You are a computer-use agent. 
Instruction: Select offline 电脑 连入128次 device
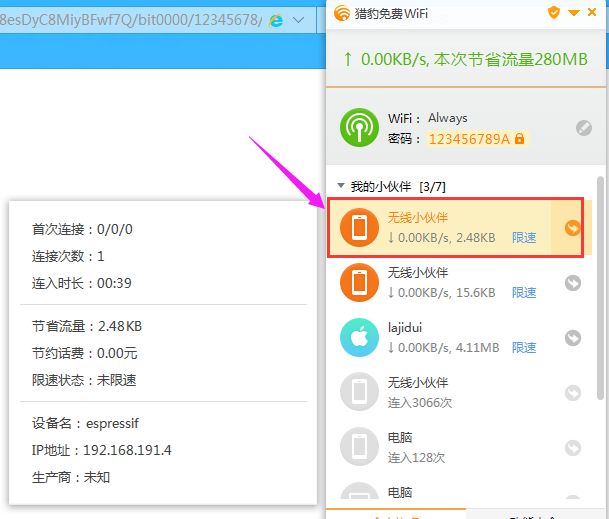point(459,447)
